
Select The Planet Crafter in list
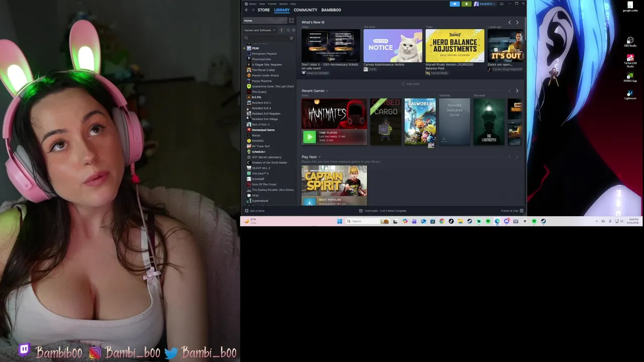point(263,70)
